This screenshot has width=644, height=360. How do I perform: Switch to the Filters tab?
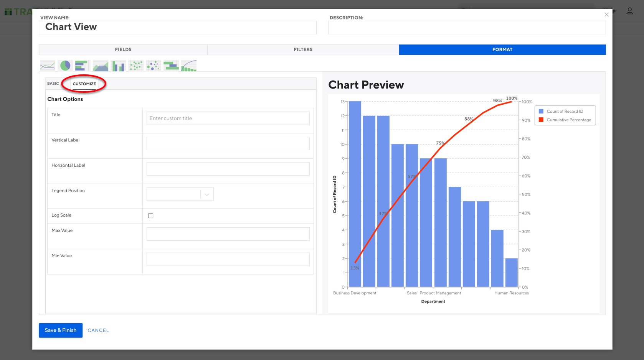tap(303, 49)
